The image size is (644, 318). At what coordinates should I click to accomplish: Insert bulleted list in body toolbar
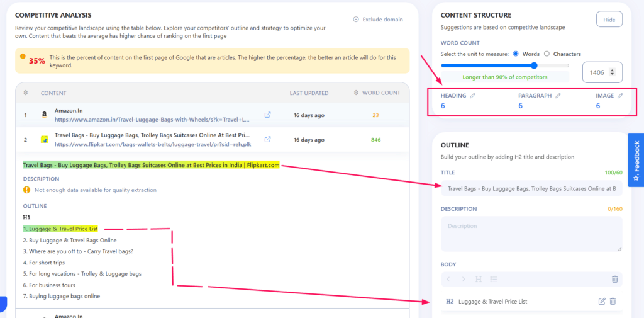pos(494,279)
